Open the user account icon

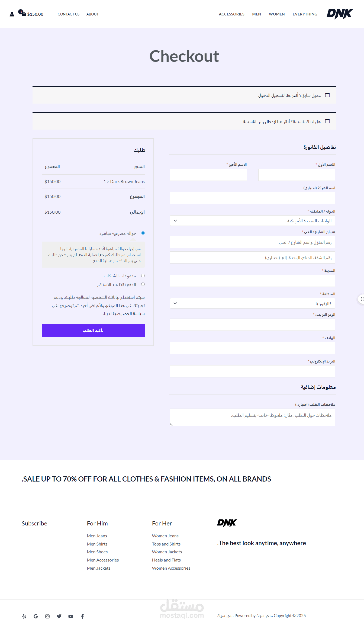pos(12,14)
